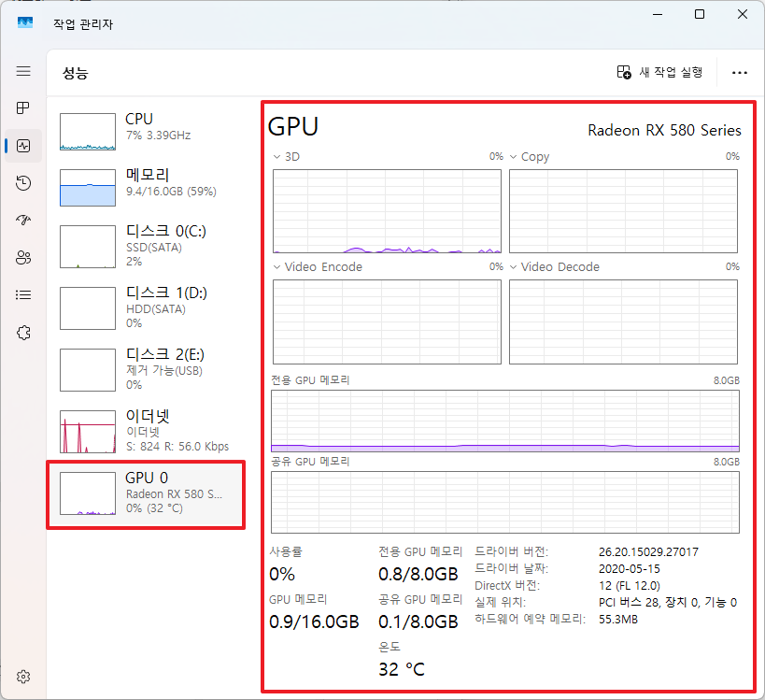
Task: Click the Video Encode graph
Action: pos(387,321)
